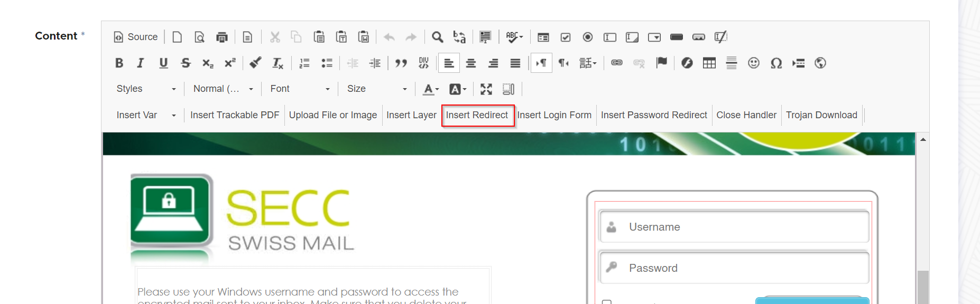Insert an Image Button icon
The image size is (980, 304).
pyautogui.click(x=699, y=37)
